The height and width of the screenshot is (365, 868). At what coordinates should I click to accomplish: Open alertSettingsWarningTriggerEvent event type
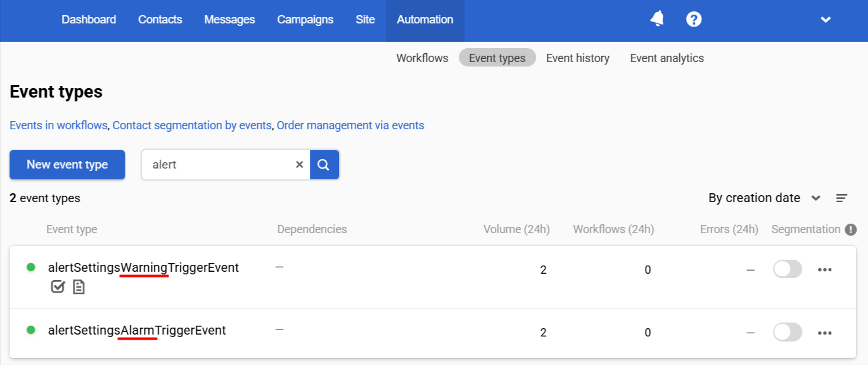143,267
